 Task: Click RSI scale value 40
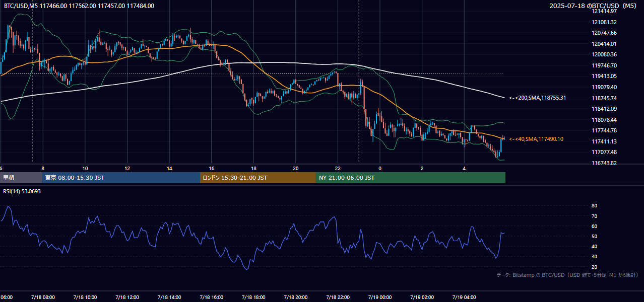pyautogui.click(x=595, y=246)
